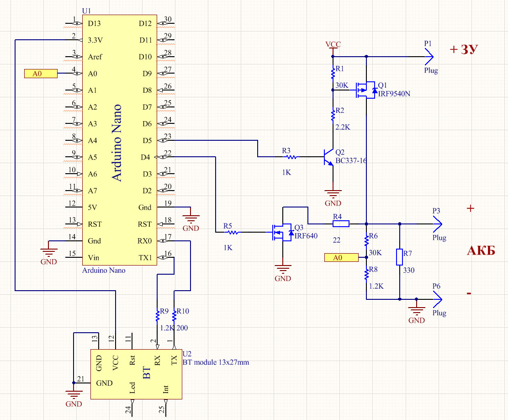508x420 pixels.
Task: Click the U2 designator label
Action: (x=187, y=354)
